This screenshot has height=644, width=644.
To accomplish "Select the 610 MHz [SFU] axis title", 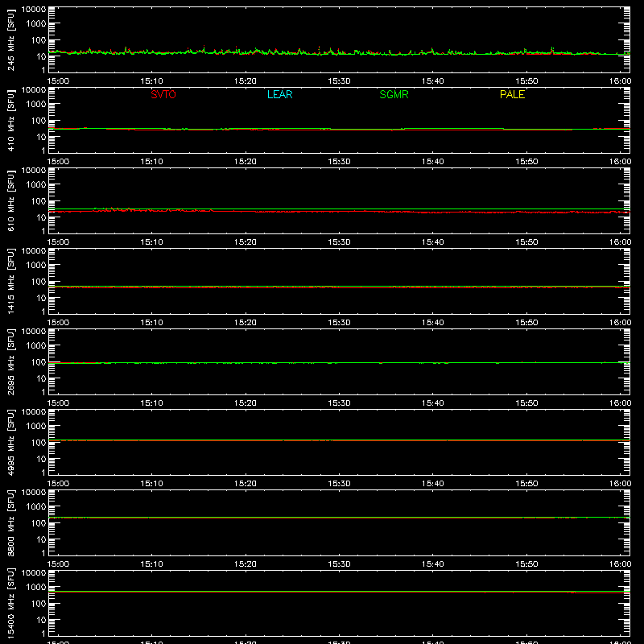I will tap(10, 200).
